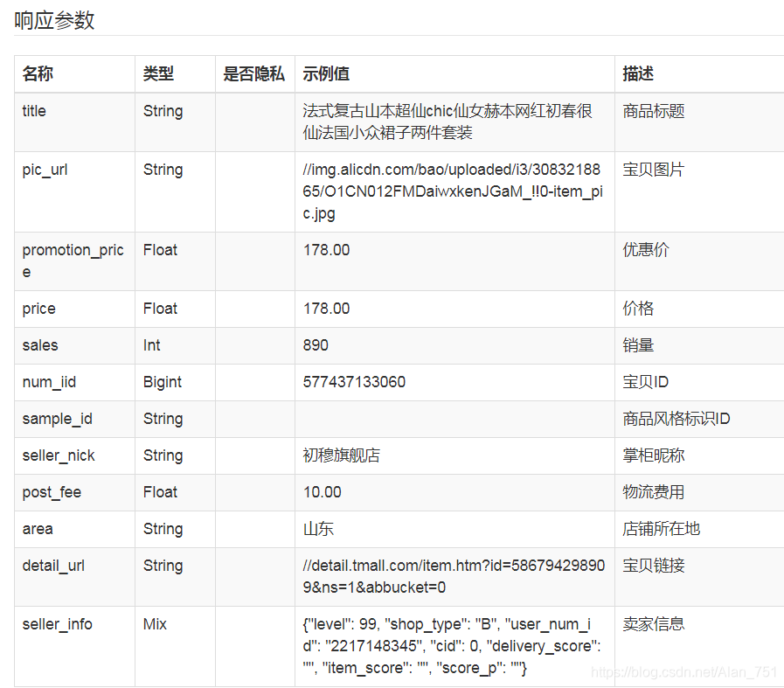Click the sales parameter name

[x=40, y=345]
